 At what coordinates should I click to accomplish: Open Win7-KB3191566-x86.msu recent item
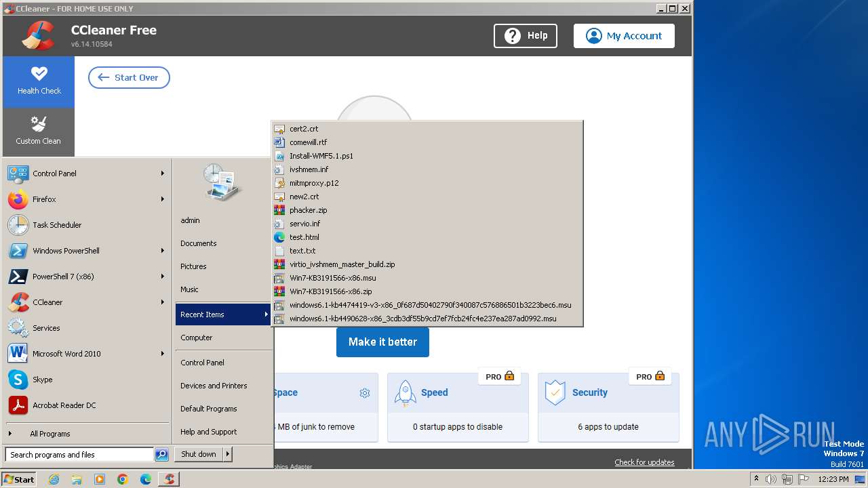pos(427,278)
